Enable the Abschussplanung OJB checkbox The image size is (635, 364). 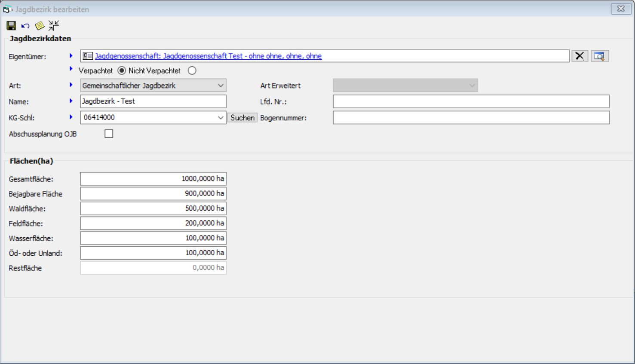pyautogui.click(x=109, y=134)
